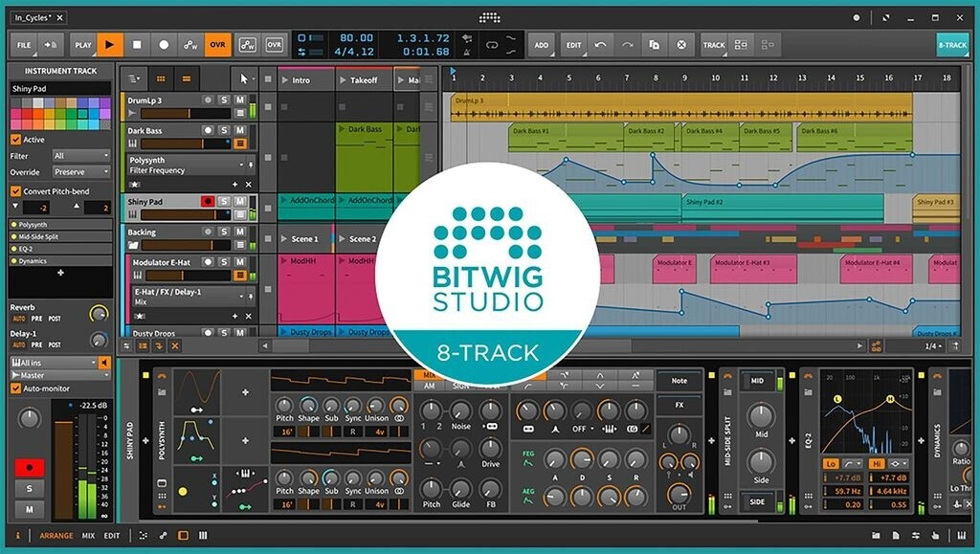Open the FILE menu
Viewport: 980px width, 554px height.
(x=24, y=44)
